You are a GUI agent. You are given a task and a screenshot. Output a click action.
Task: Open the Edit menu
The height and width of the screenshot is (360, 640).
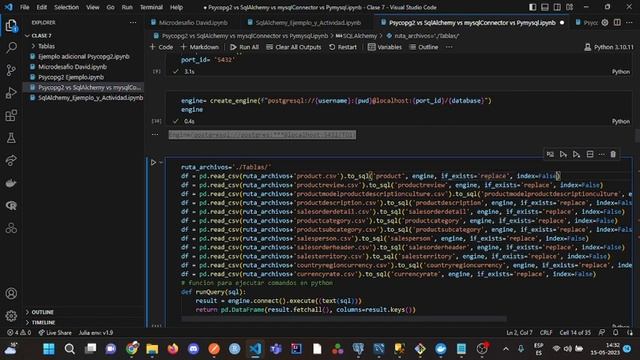pos(42,7)
